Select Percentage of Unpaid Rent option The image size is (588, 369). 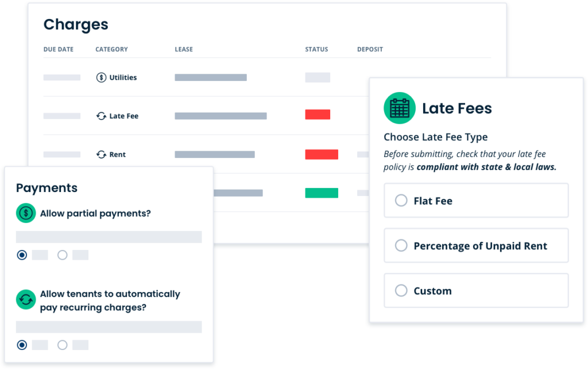coord(476,245)
